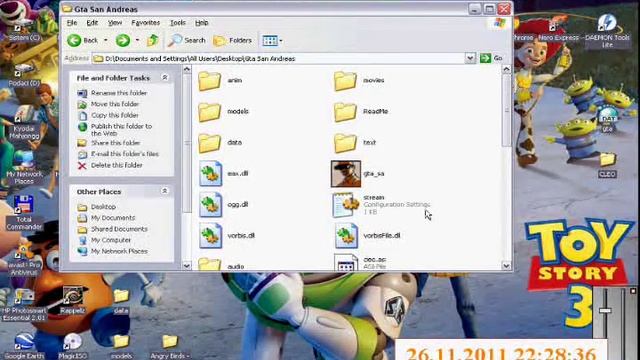Click inside the Address path field
640x360 pixels.
coord(278,58)
